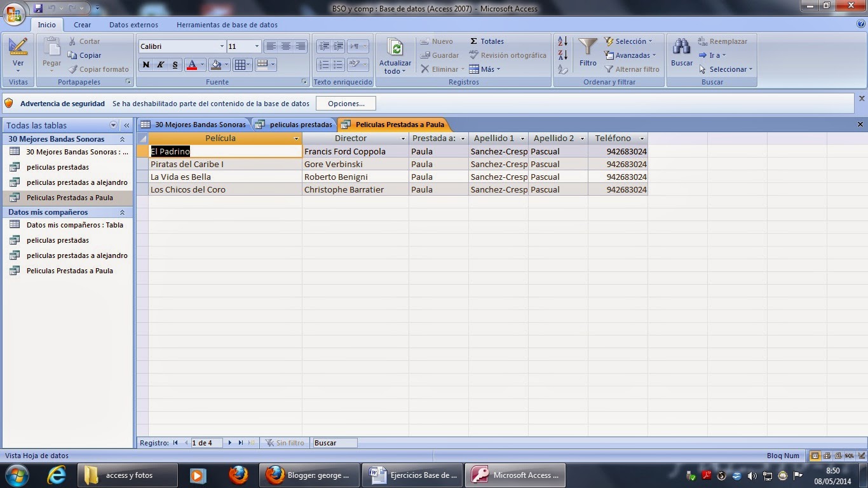Open the Windows Start menu

(x=17, y=475)
